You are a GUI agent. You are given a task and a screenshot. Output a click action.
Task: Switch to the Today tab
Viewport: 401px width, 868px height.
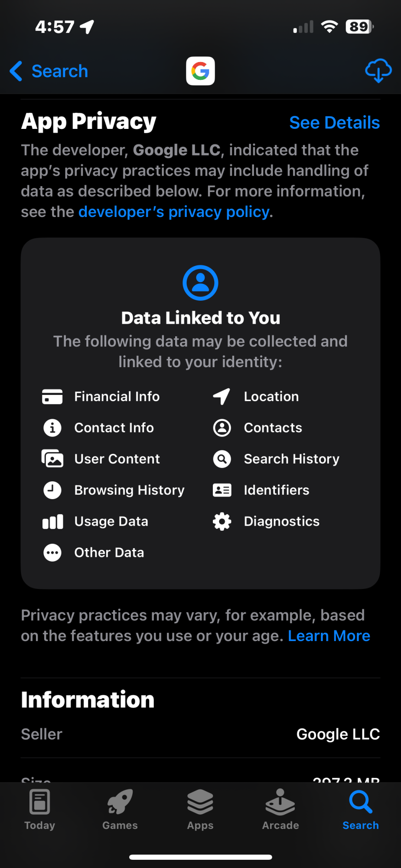(40, 809)
